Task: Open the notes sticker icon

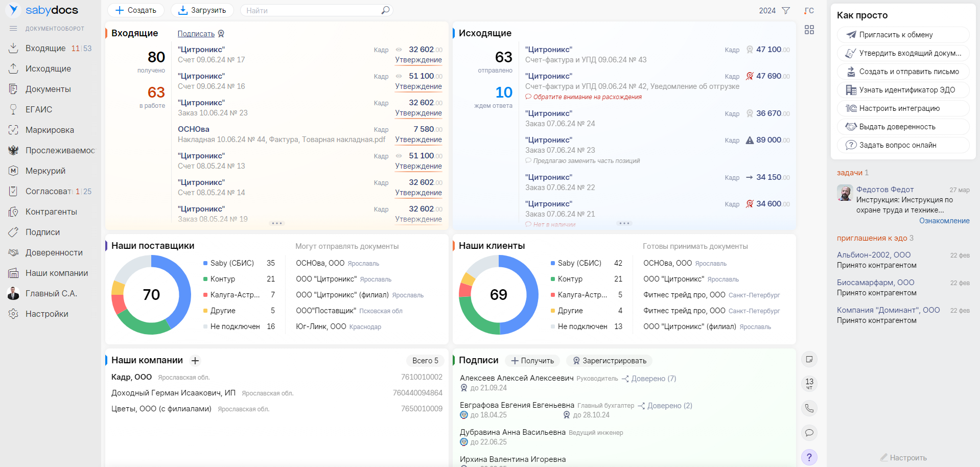Action: click(809, 359)
